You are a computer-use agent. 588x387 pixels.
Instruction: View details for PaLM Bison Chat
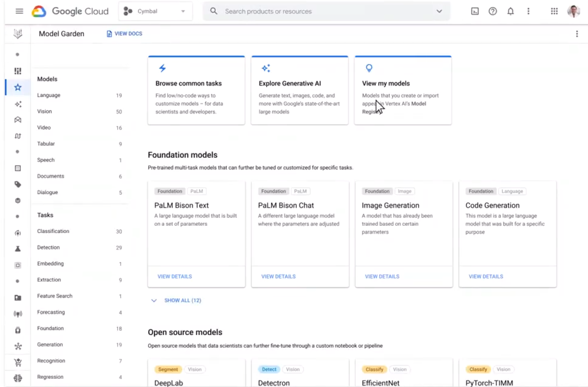278,276
